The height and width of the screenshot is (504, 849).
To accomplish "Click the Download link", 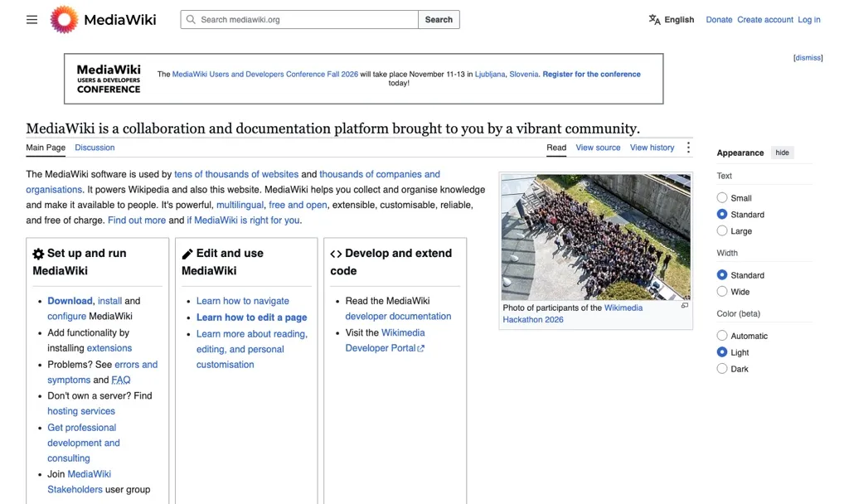I will click(x=70, y=301).
